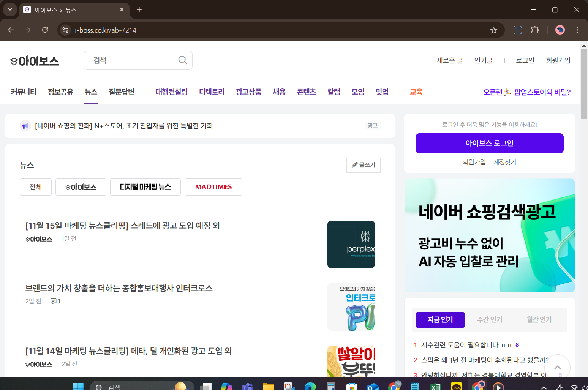Switch to the 주간 인기 popularity tab
The width and height of the screenshot is (588, 390).
(x=489, y=319)
